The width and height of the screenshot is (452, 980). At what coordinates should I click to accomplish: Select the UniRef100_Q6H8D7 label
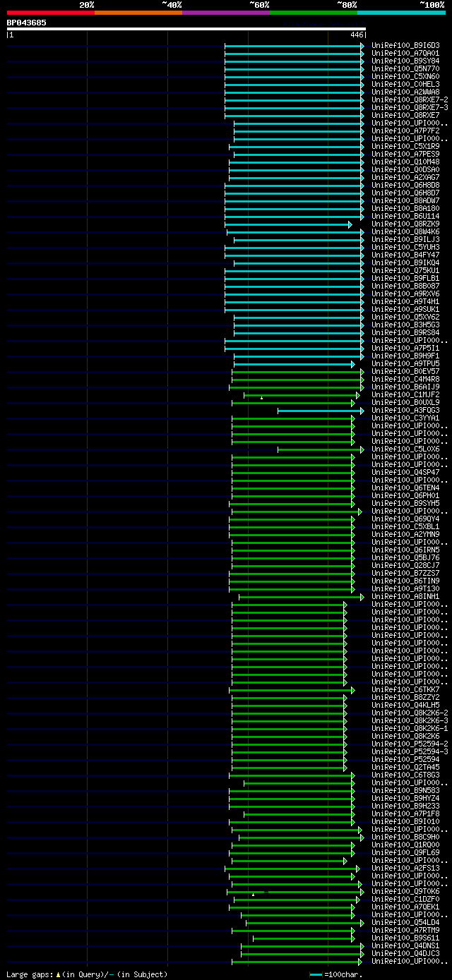[x=405, y=193]
